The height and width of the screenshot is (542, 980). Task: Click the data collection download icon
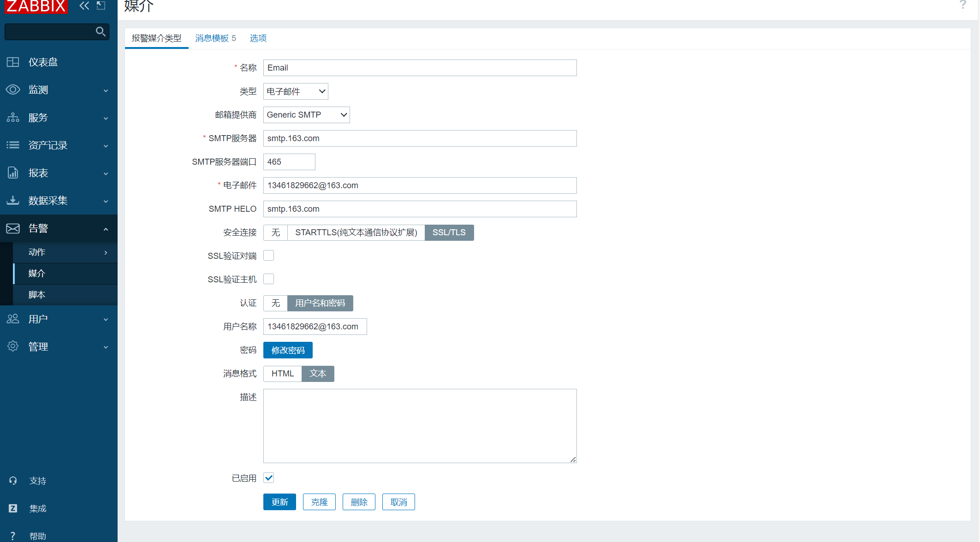coord(13,200)
